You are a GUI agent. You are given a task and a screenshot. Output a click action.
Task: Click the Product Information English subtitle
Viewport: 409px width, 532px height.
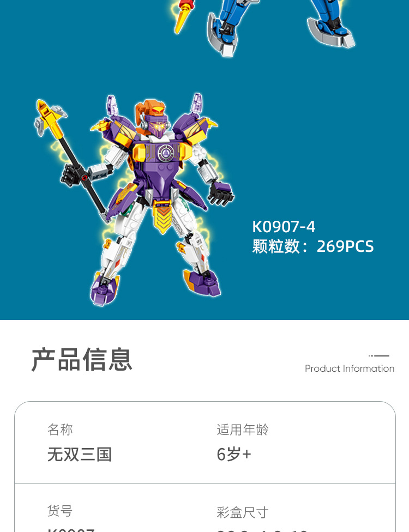(350, 368)
